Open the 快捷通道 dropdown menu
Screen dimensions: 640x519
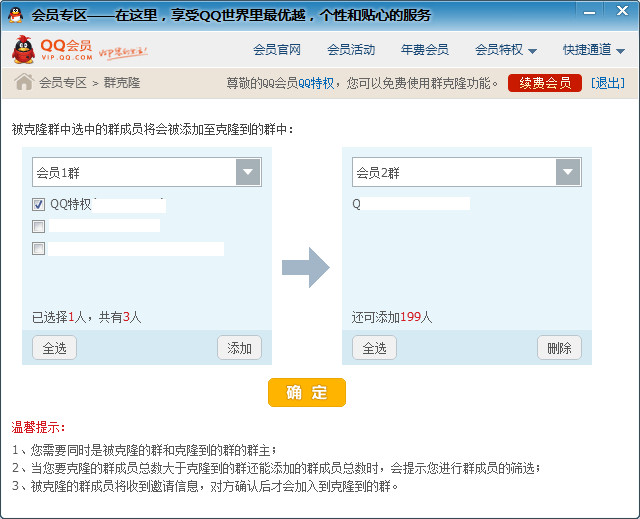[593, 50]
